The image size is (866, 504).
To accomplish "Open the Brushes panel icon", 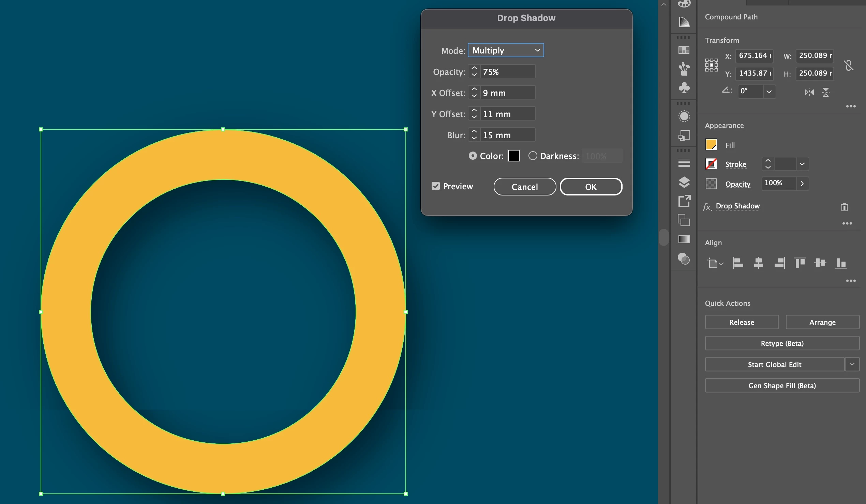I will tap(684, 69).
